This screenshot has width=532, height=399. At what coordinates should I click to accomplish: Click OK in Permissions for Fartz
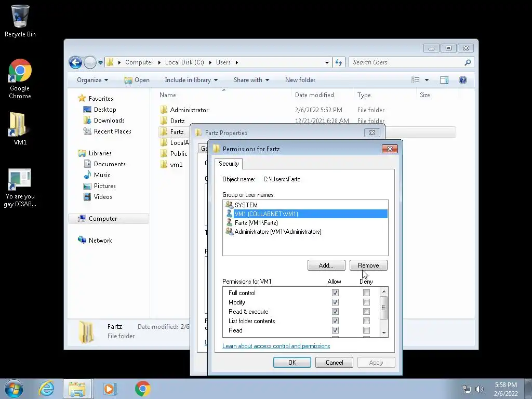[x=292, y=362]
